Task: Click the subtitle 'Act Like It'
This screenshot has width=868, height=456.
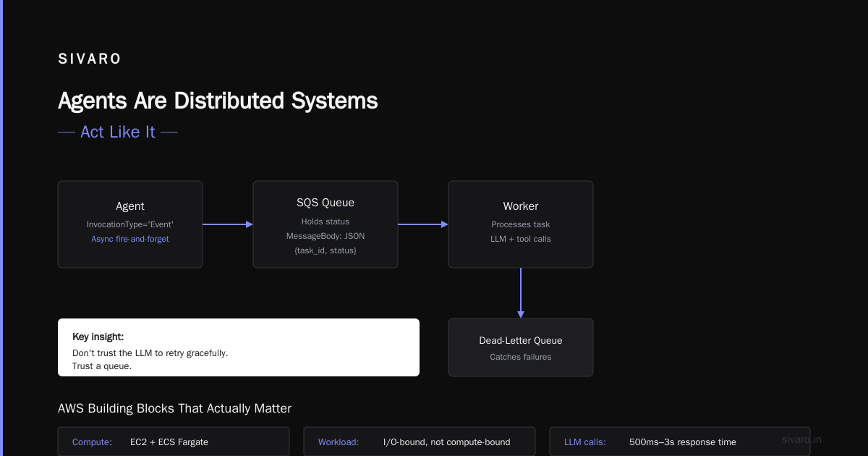Action: [118, 132]
